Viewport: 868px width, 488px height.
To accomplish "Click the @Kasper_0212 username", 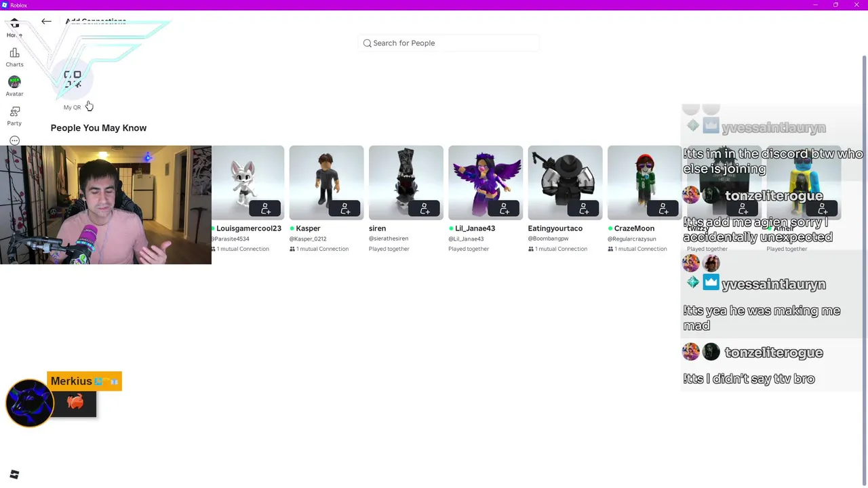I will tap(308, 239).
